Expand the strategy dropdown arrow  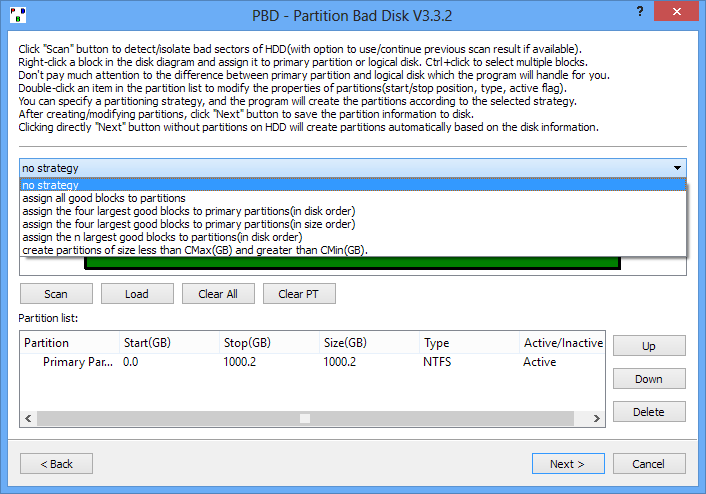pos(677,168)
